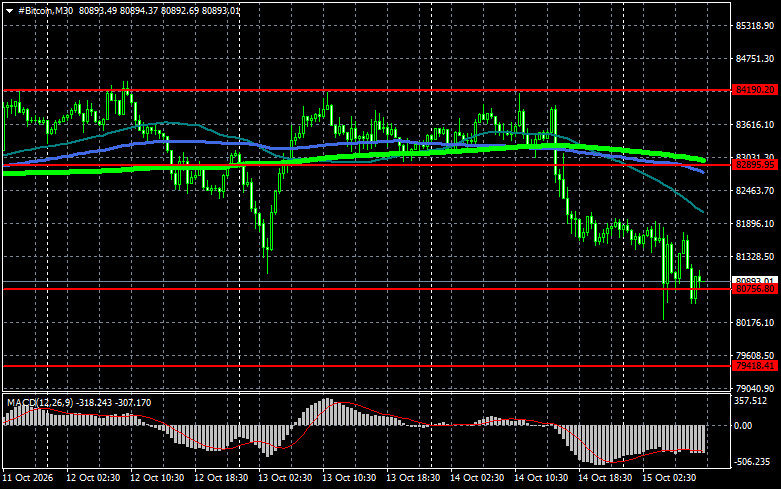Click the 15 Oct 02:30 time axis label

tap(669, 478)
